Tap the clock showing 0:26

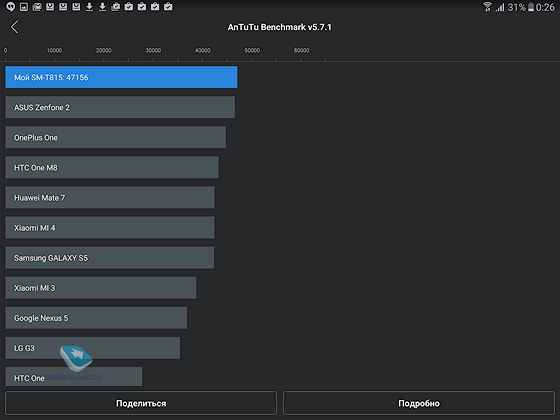click(x=545, y=7)
